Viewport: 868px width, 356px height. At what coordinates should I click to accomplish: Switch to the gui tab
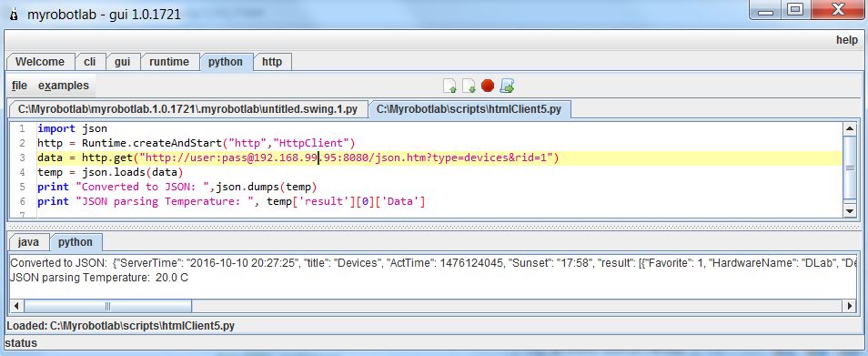[122, 61]
